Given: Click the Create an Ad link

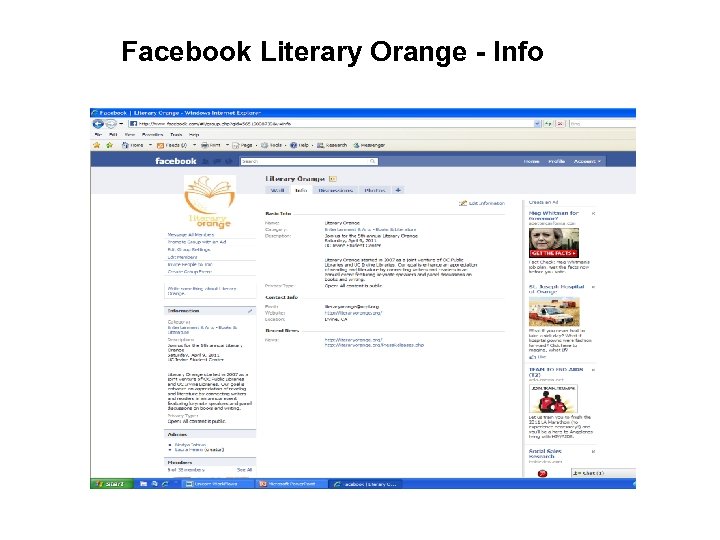Looking at the screenshot, I should point(543,202).
